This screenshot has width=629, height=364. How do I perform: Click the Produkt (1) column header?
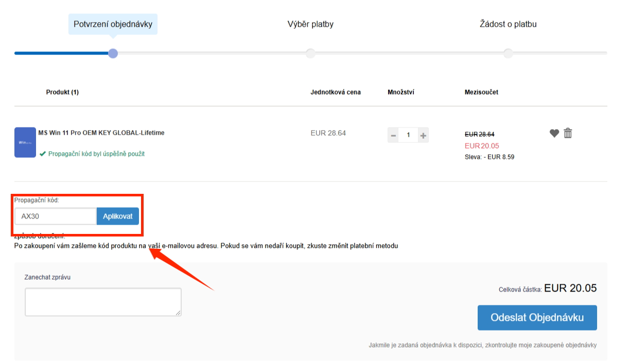point(62,92)
